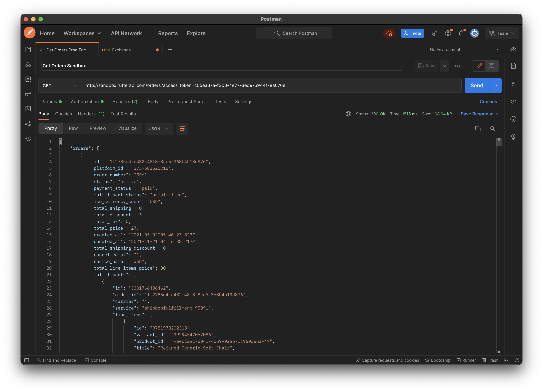Switch to comment mode toggle
The width and height of the screenshot is (543, 392).
[x=492, y=66]
